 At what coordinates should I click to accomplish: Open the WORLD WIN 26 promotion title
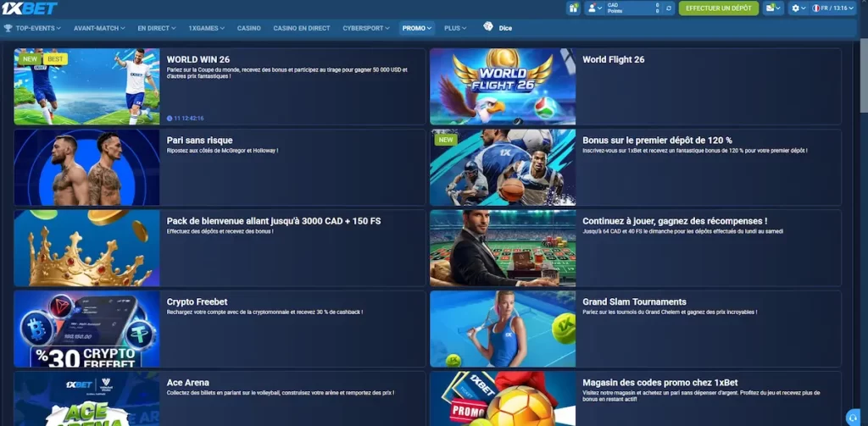[198, 60]
